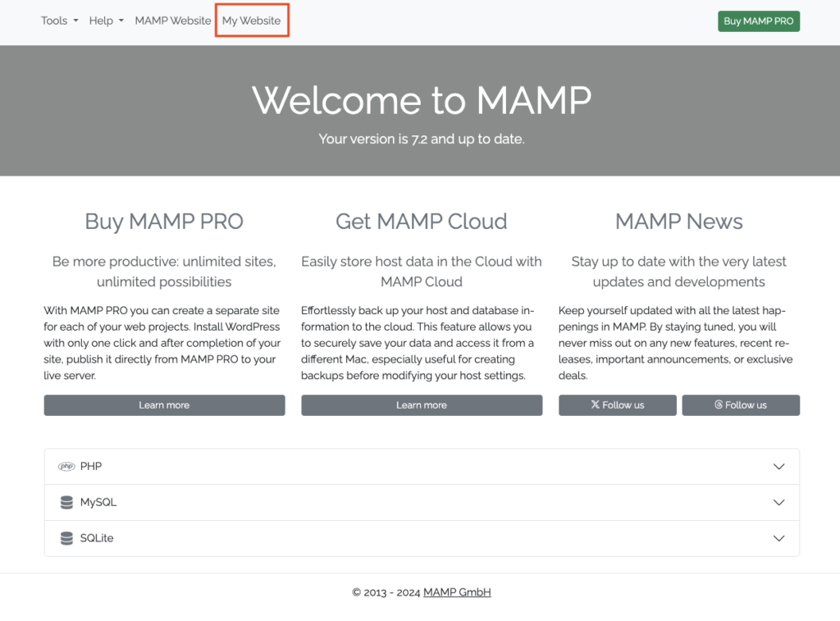Expand the SQLite section with its chevron
This screenshot has width=840, height=621.
[778, 539]
